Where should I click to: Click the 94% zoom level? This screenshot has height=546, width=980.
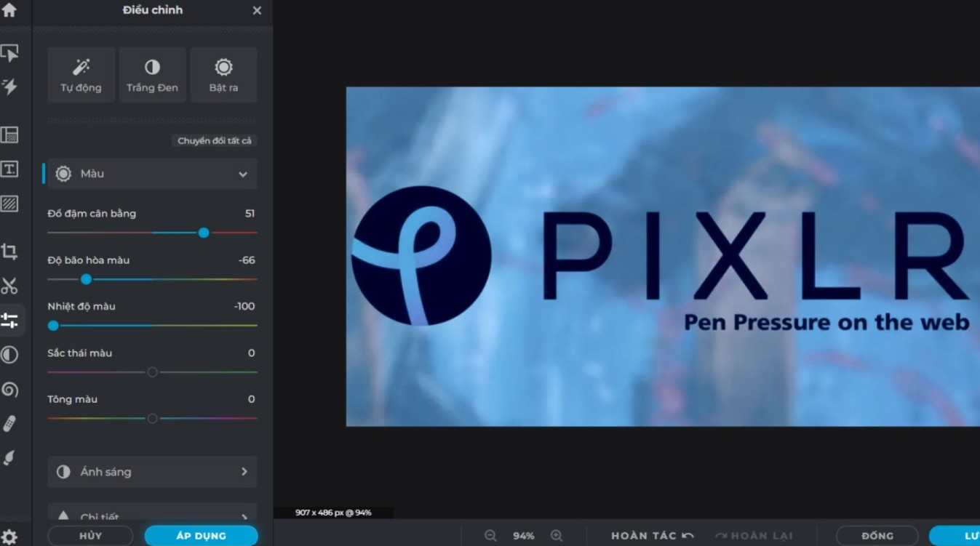coord(524,536)
